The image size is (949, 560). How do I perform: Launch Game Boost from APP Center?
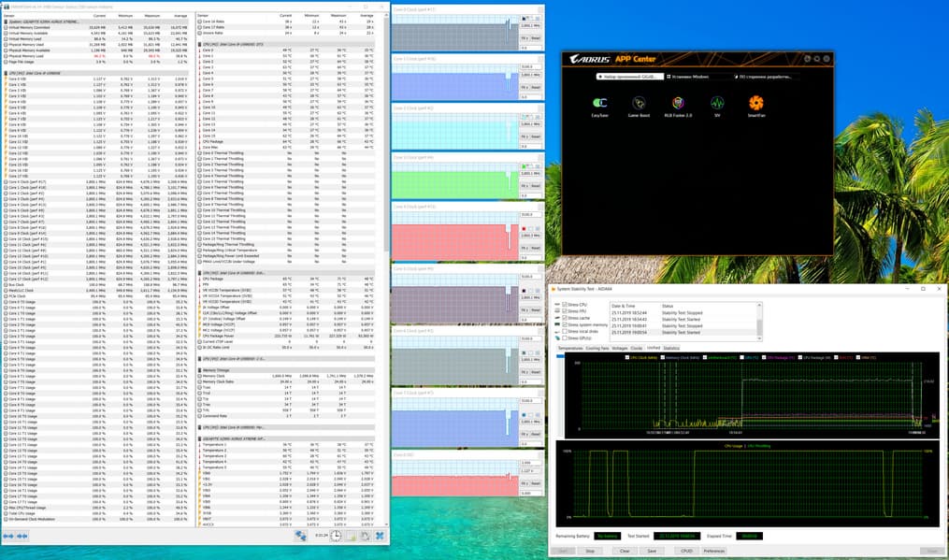click(638, 103)
